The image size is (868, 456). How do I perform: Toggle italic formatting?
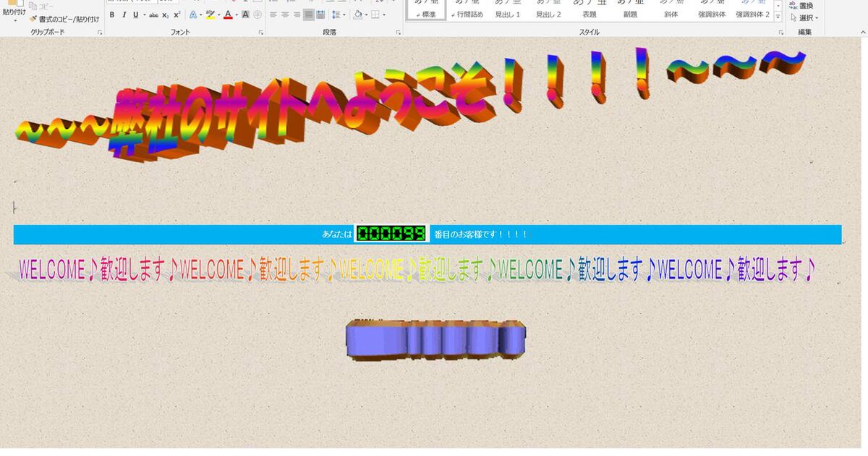click(124, 14)
